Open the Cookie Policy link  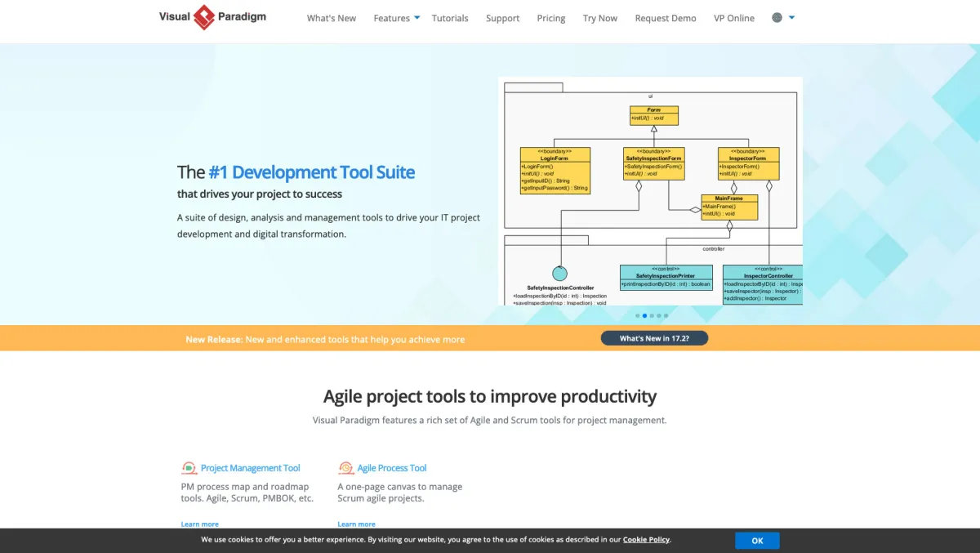647,540
